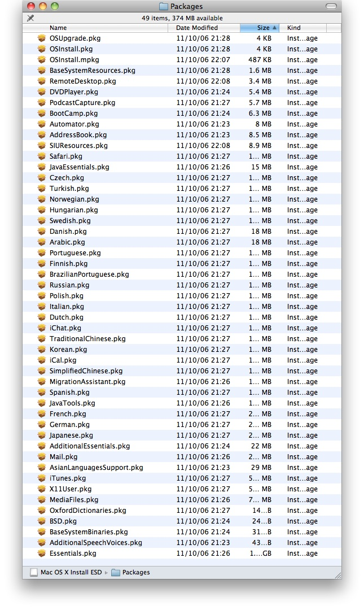
Task: Select the OxfordDictionaries.pkg icon
Action: pos(42,511)
